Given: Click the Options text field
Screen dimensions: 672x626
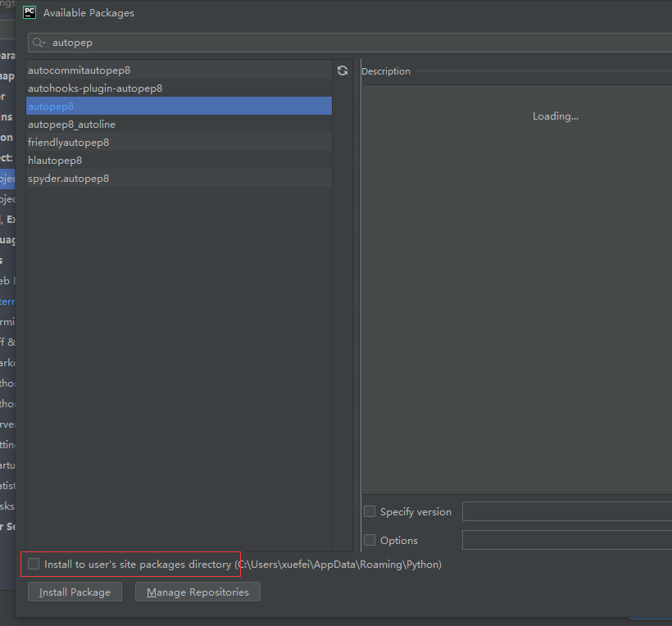Looking at the screenshot, I should pyautogui.click(x=567, y=540).
